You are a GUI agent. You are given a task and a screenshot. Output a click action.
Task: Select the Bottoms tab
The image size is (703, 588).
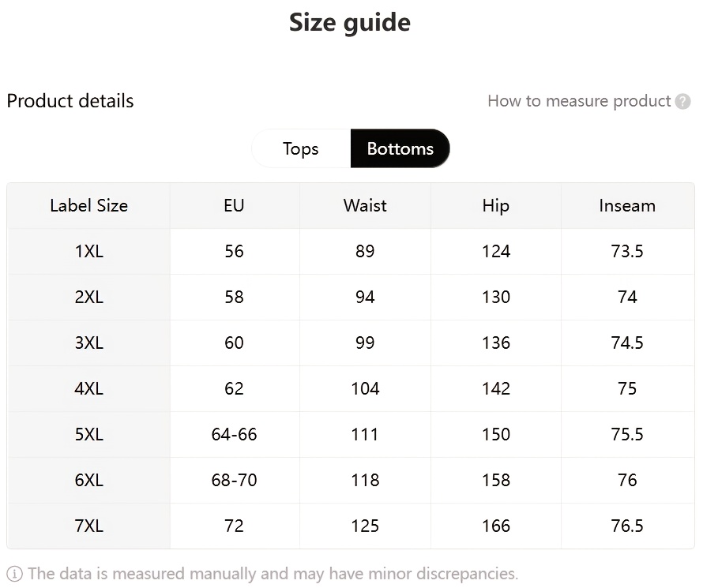(x=400, y=148)
